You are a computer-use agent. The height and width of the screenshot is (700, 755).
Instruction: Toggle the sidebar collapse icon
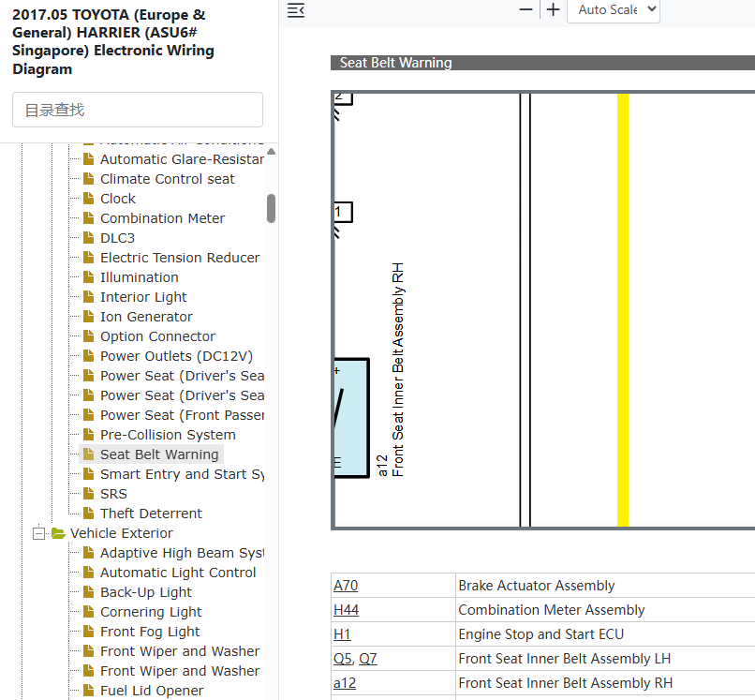pyautogui.click(x=296, y=10)
